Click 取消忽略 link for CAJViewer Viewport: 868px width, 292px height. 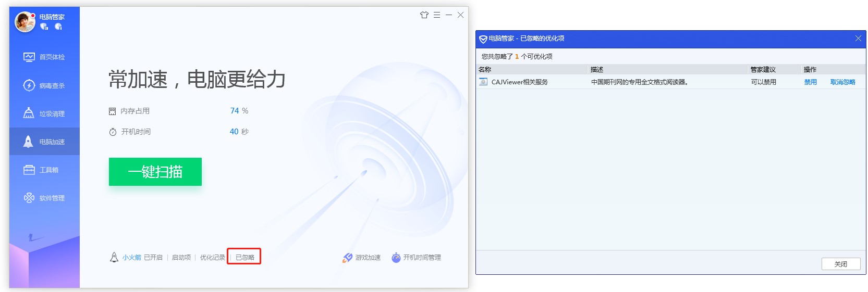[843, 82]
